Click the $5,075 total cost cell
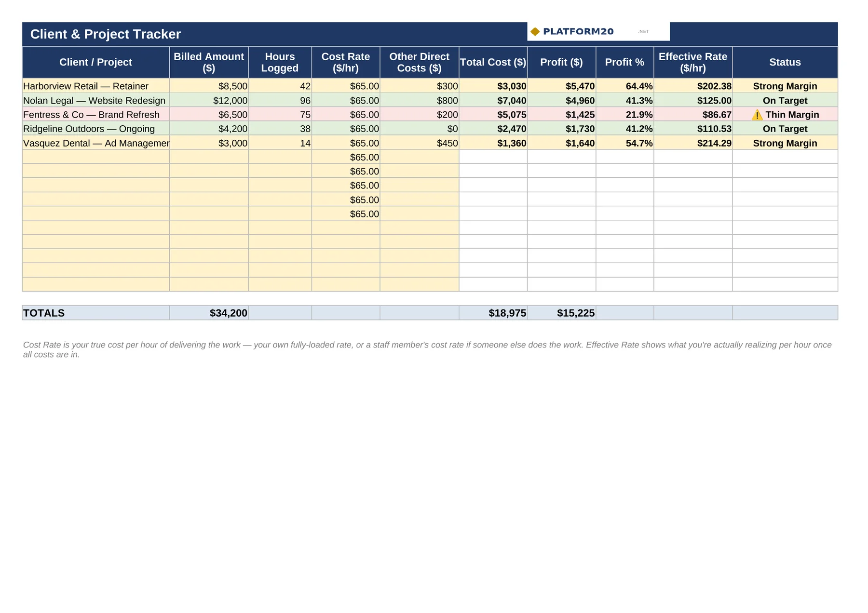 [x=493, y=114]
